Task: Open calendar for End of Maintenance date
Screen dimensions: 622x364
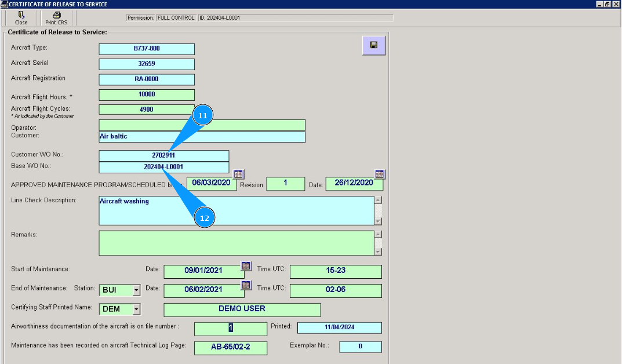Action: coord(246,285)
